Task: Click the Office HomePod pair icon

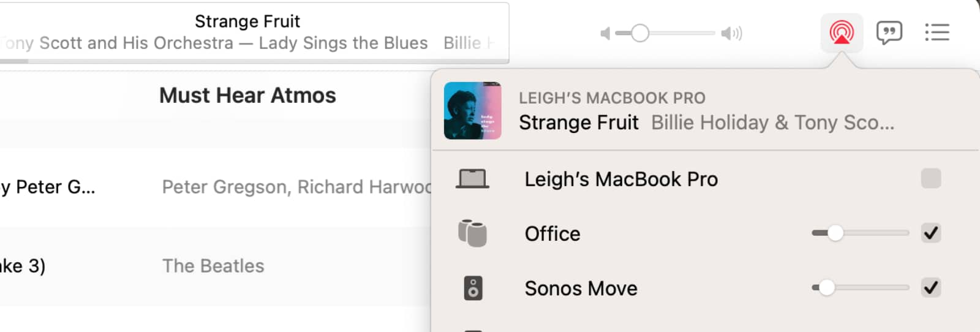Action: click(x=472, y=233)
